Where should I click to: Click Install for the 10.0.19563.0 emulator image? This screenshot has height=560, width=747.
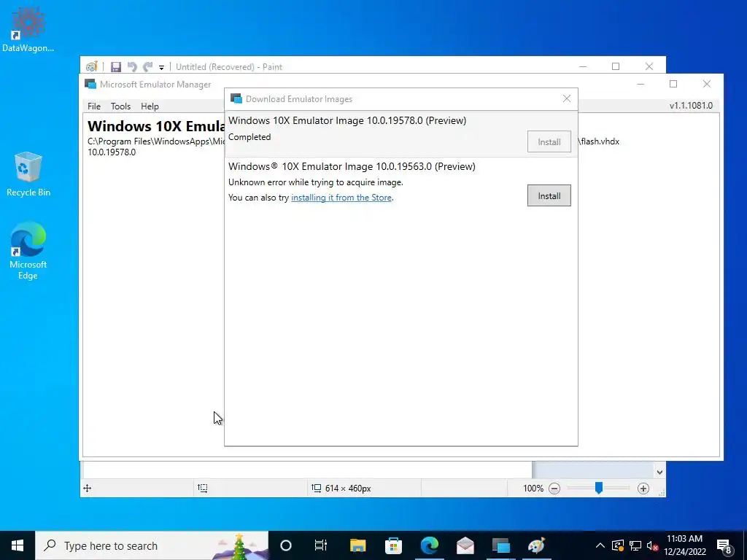(549, 195)
